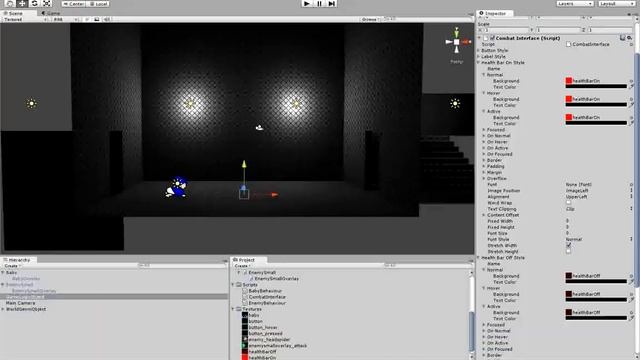The width and height of the screenshot is (640, 360).
Task: Open the Project Create menu
Action: pos(242,266)
